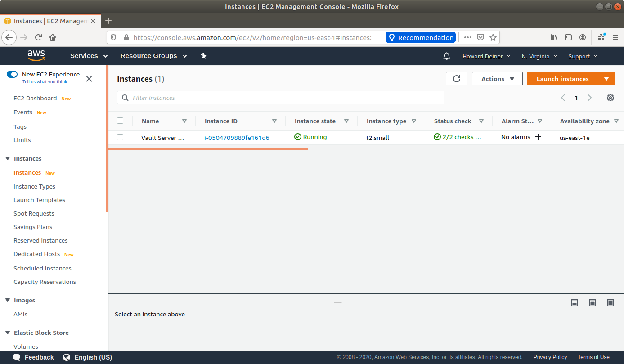This screenshot has width=624, height=364.
Task: Open Launch instances split dropdown arrow
Action: click(x=606, y=79)
